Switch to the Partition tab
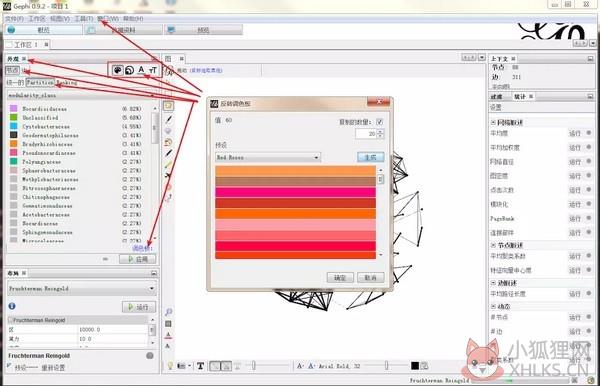This screenshot has height=386, width=600. (x=40, y=82)
